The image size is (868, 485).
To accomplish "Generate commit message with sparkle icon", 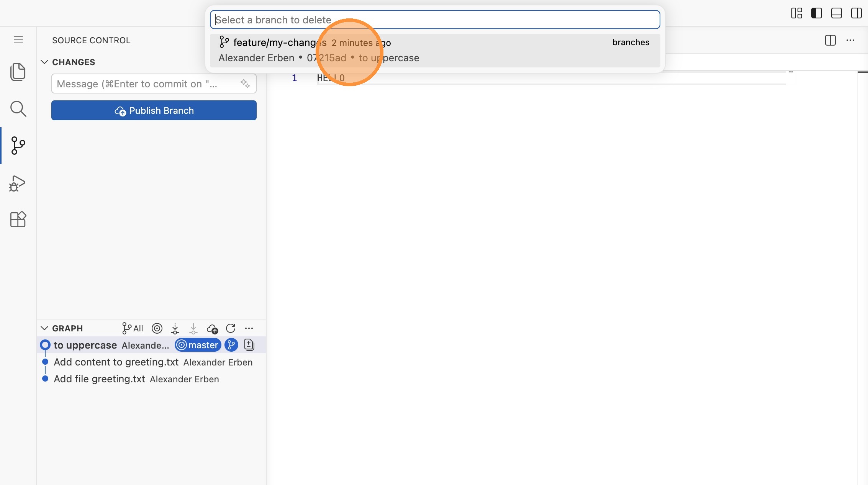I will click(x=245, y=84).
